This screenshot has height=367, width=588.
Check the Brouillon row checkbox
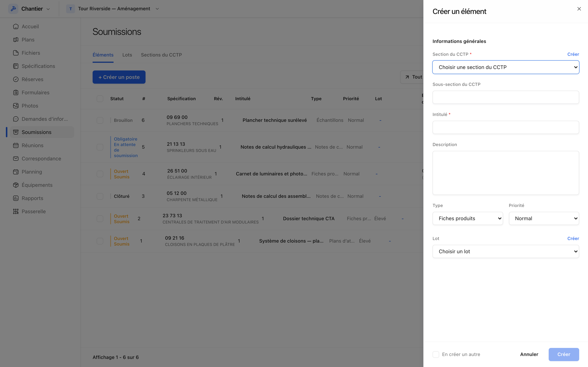(100, 120)
